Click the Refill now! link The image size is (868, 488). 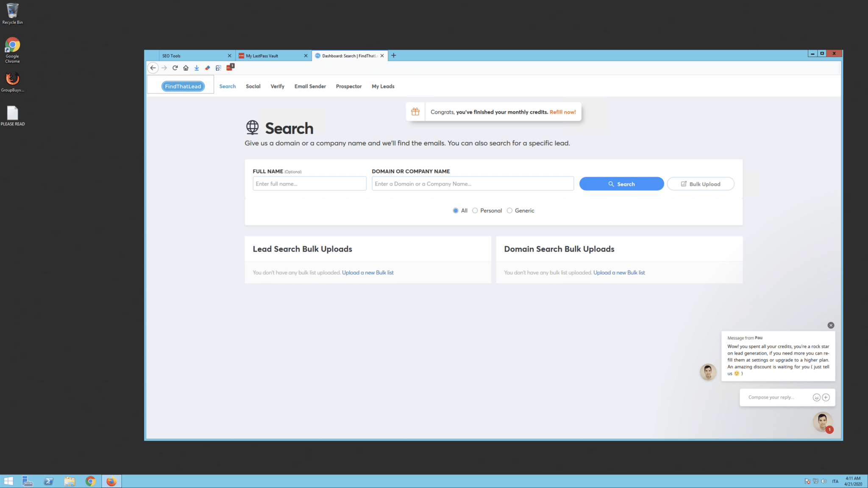(563, 112)
